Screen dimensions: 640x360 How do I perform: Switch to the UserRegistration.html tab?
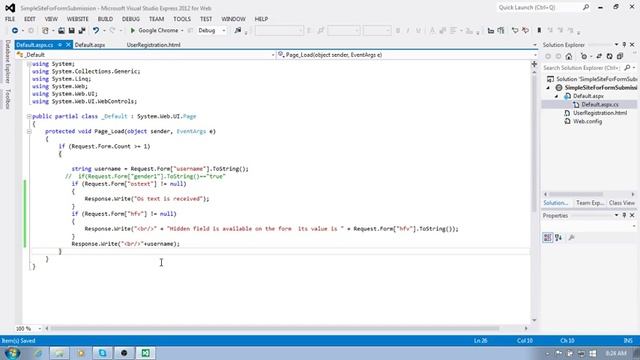tap(153, 45)
